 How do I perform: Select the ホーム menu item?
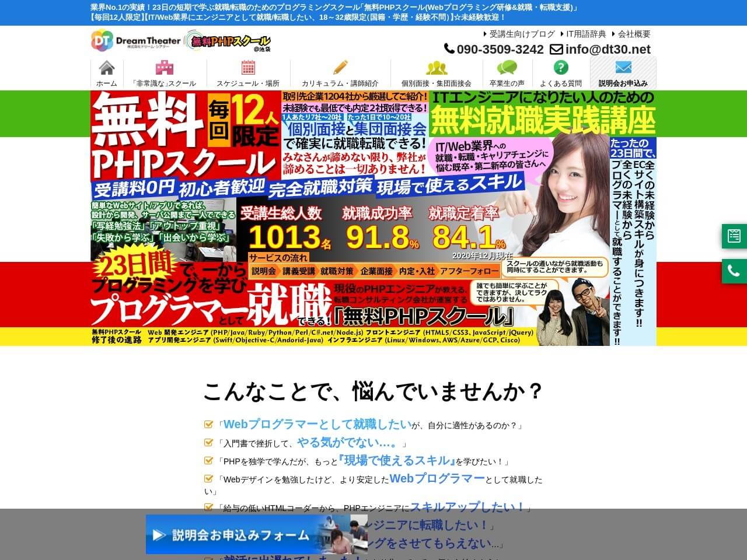[x=107, y=83]
